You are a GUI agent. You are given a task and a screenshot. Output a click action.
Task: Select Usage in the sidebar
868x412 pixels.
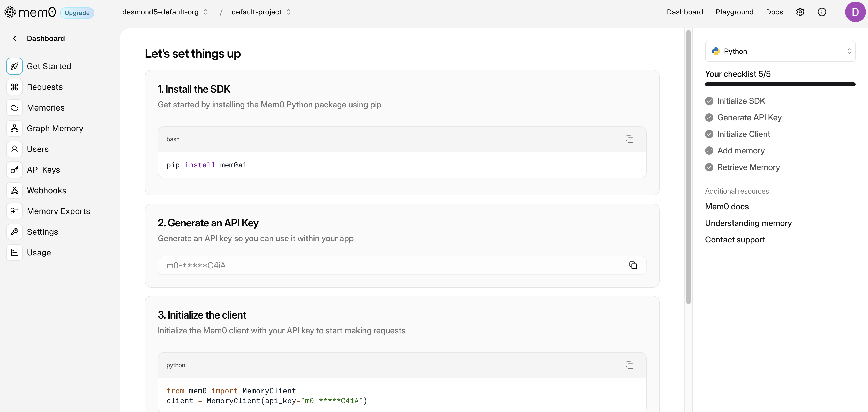39,253
